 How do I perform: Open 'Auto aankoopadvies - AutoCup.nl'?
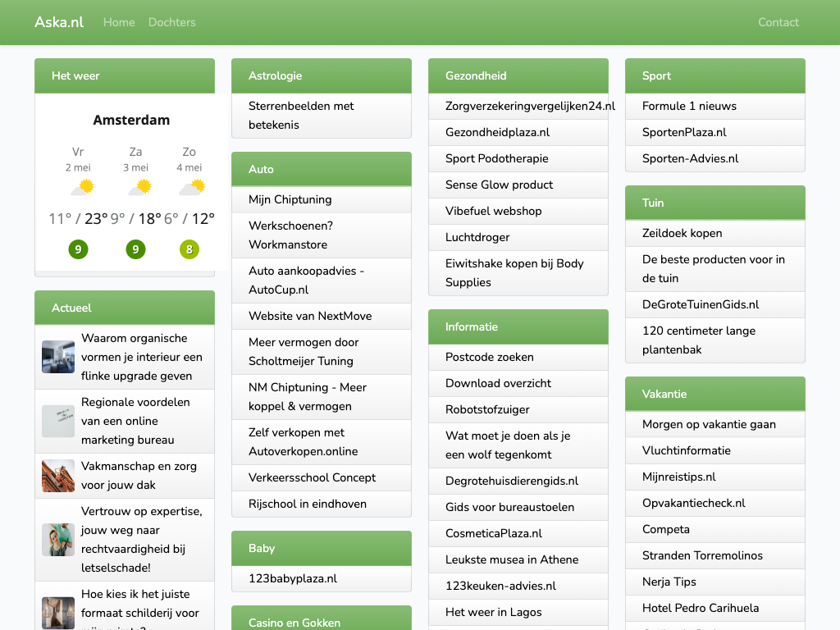pos(307,281)
